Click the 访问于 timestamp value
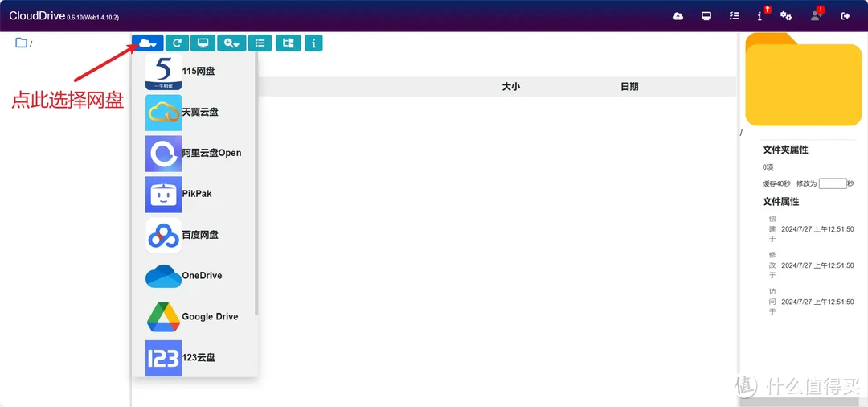Image resolution: width=868 pixels, height=407 pixels. click(817, 302)
